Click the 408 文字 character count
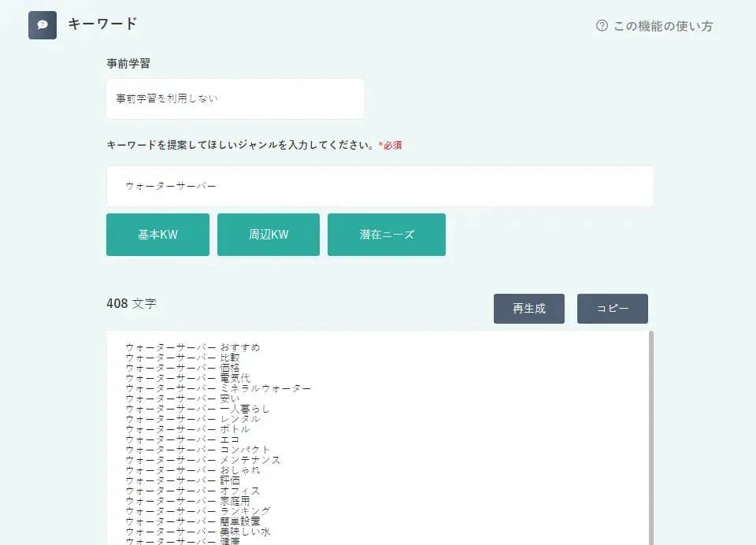 132,303
